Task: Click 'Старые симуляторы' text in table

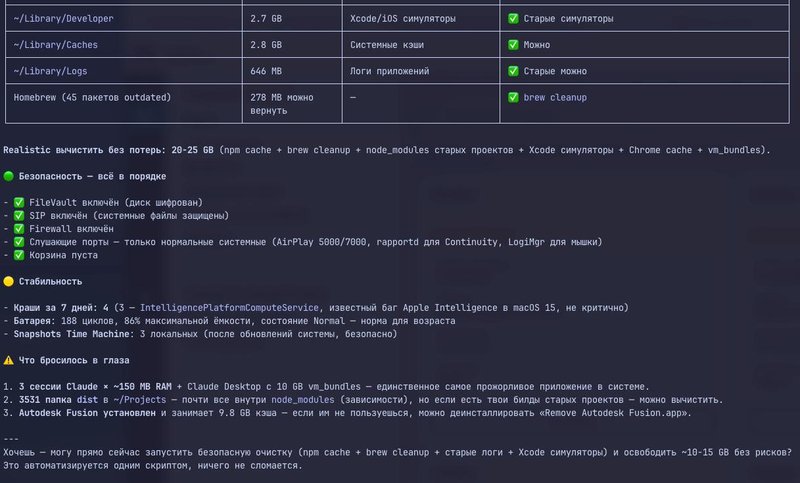Action: click(568, 18)
